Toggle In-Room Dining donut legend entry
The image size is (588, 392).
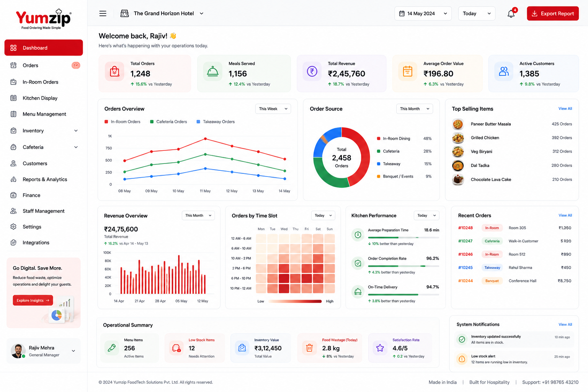404,139
